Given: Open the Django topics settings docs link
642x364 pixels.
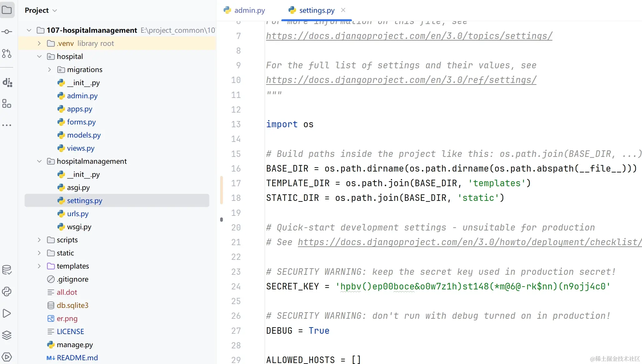Looking at the screenshot, I should tap(409, 36).
